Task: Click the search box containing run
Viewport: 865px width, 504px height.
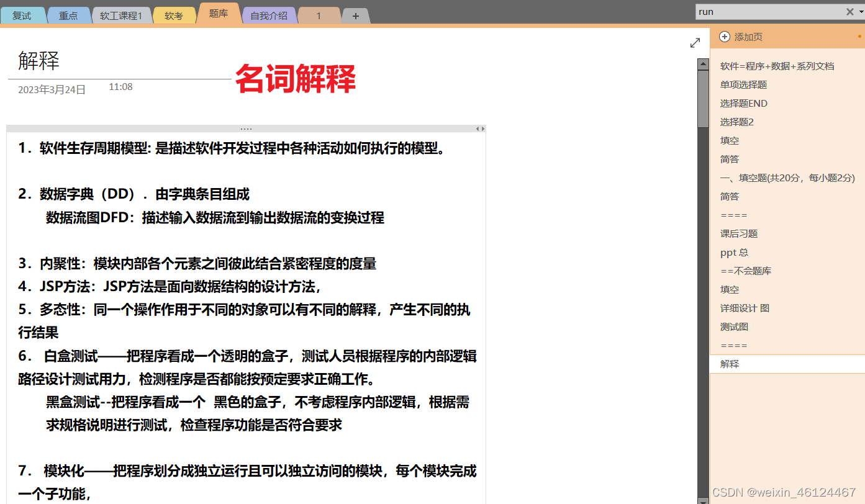Action: tap(770, 12)
